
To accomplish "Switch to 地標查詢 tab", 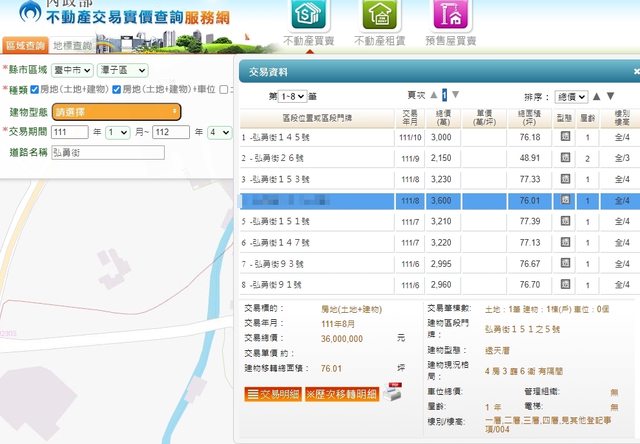I will pyautogui.click(x=71, y=45).
